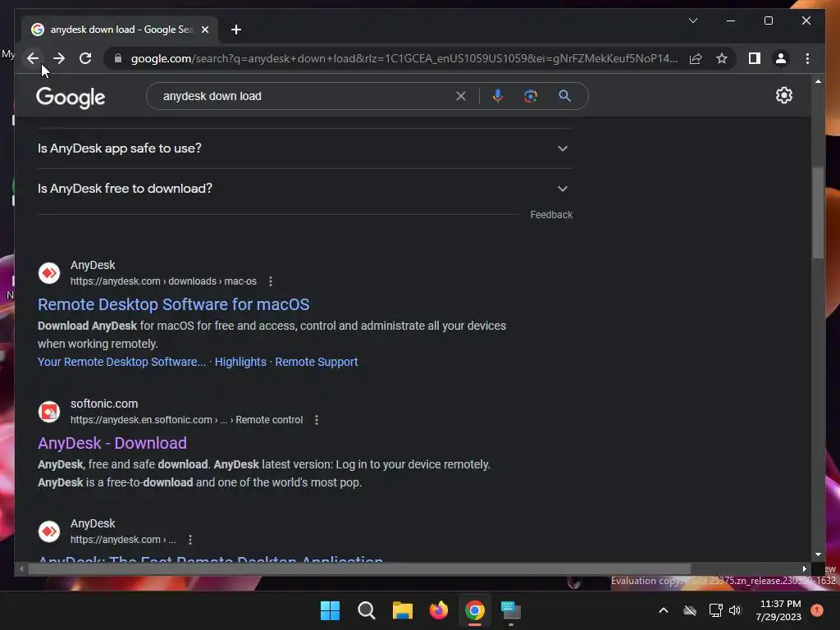The height and width of the screenshot is (630, 840).
Task: Open 'Your Remote Desktop Software...' sitelink
Action: point(121,362)
